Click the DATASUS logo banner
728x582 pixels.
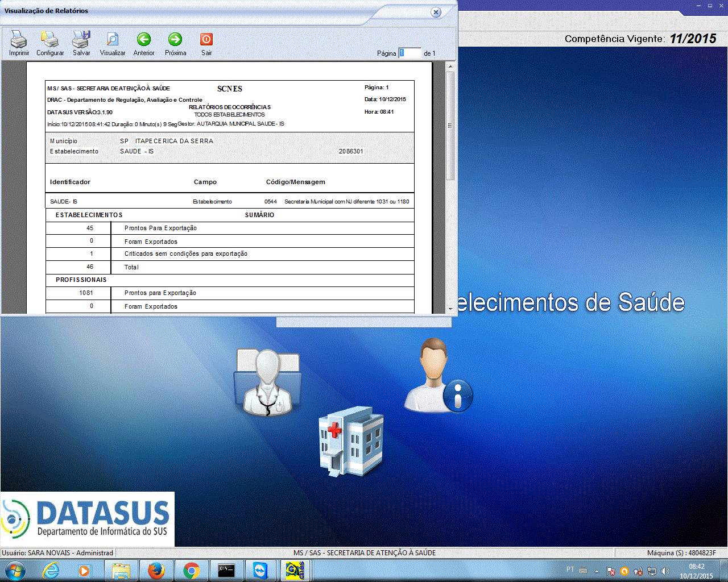88,519
